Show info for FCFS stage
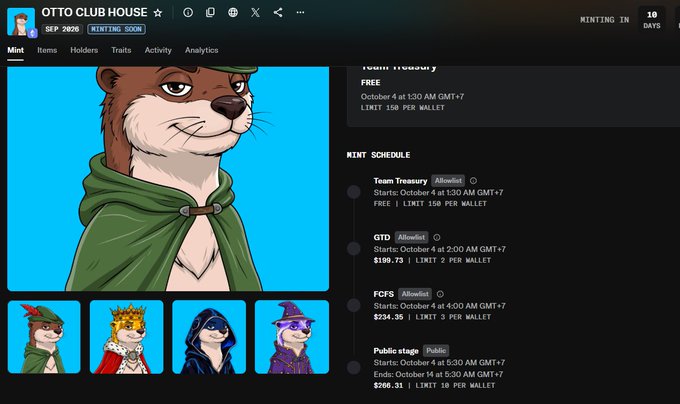This screenshot has height=404, width=680. click(x=440, y=294)
